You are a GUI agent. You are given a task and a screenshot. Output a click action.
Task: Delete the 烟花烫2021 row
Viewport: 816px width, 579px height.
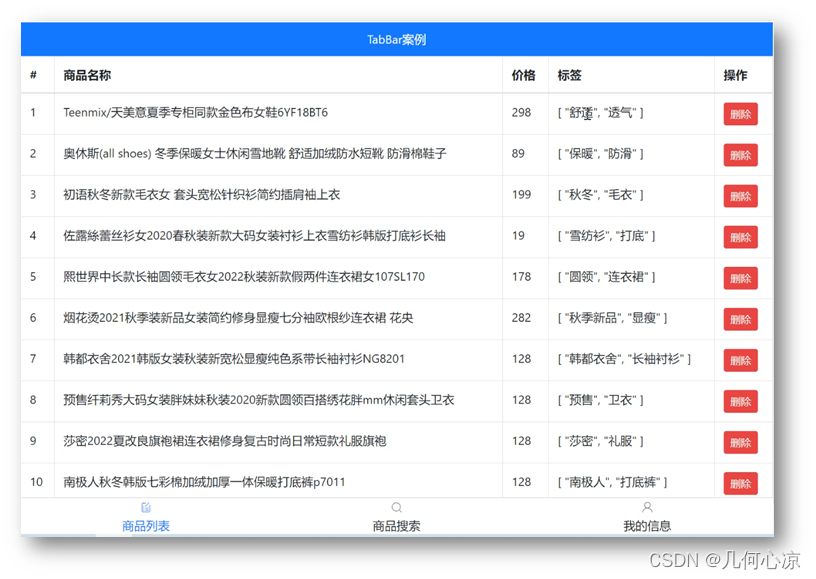(x=740, y=319)
